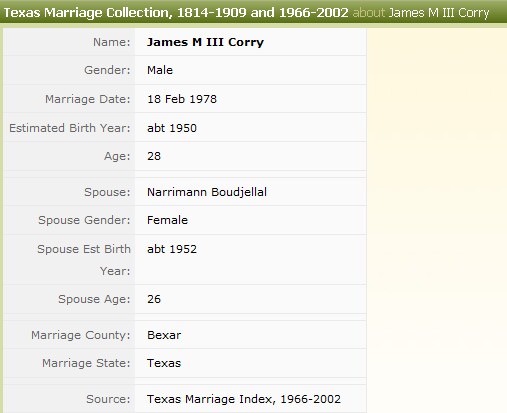Viewport: 507px width, 413px height.
Task: Click source Texas Marriage Index, 1966-2002
Action: pyautogui.click(x=244, y=399)
